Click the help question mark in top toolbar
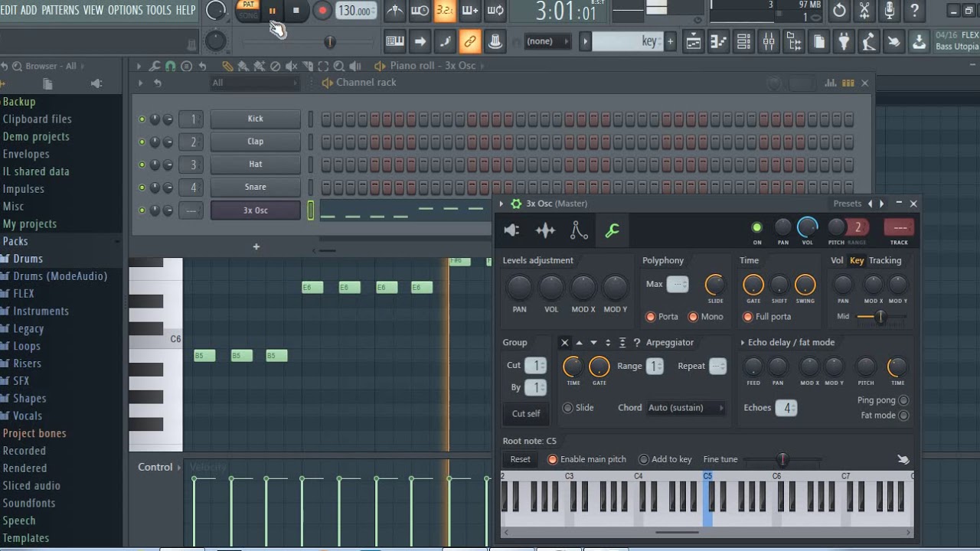 click(914, 11)
